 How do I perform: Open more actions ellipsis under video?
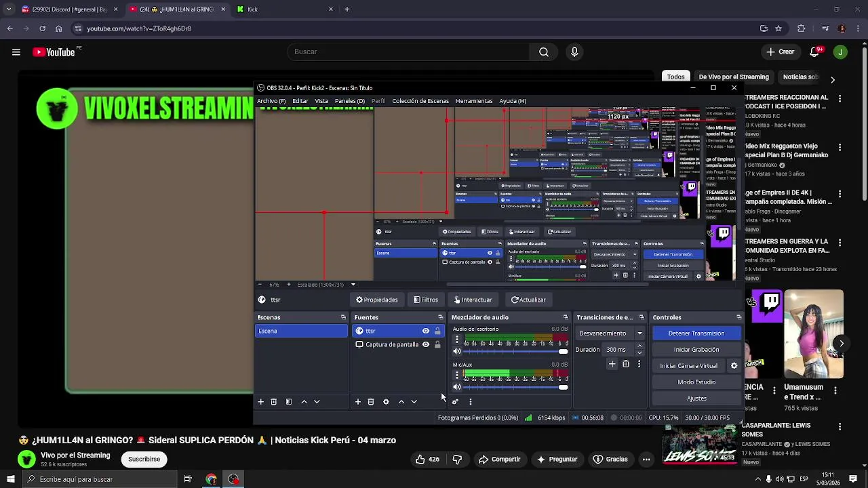click(x=646, y=460)
